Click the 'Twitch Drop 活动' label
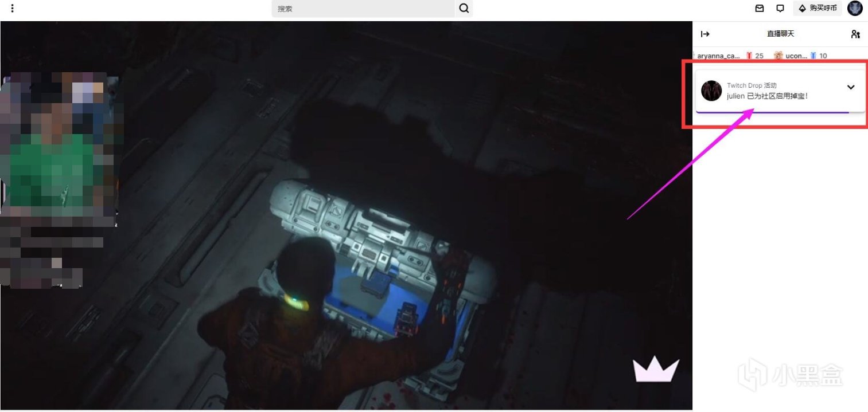 pyautogui.click(x=752, y=85)
